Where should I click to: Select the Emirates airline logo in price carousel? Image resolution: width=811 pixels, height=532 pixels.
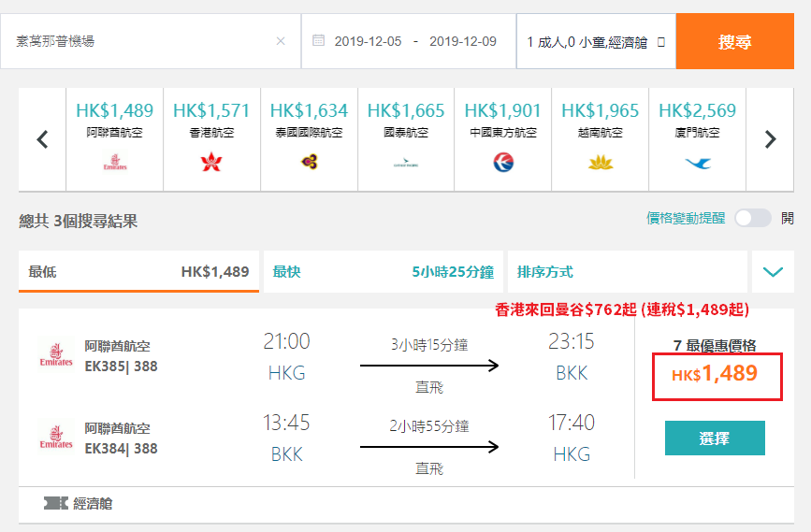[115, 162]
